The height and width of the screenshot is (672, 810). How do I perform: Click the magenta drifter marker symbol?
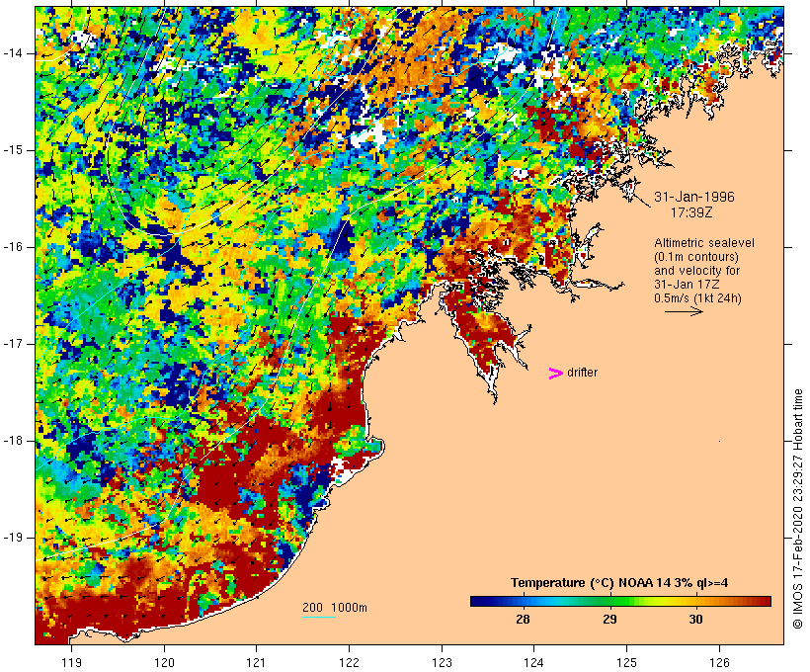(x=556, y=374)
